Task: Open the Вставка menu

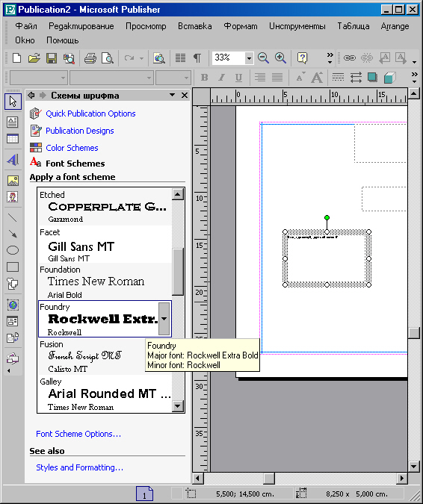Action: [x=194, y=26]
